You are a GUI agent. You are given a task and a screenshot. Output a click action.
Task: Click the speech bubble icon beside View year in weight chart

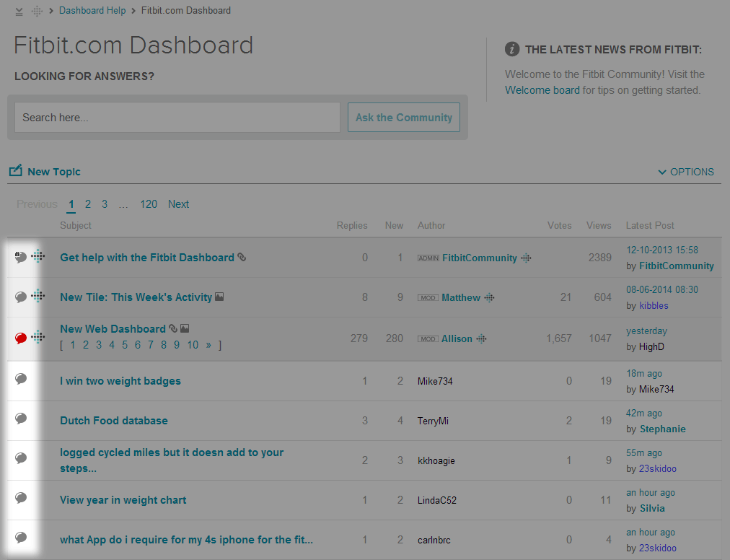tap(20, 497)
